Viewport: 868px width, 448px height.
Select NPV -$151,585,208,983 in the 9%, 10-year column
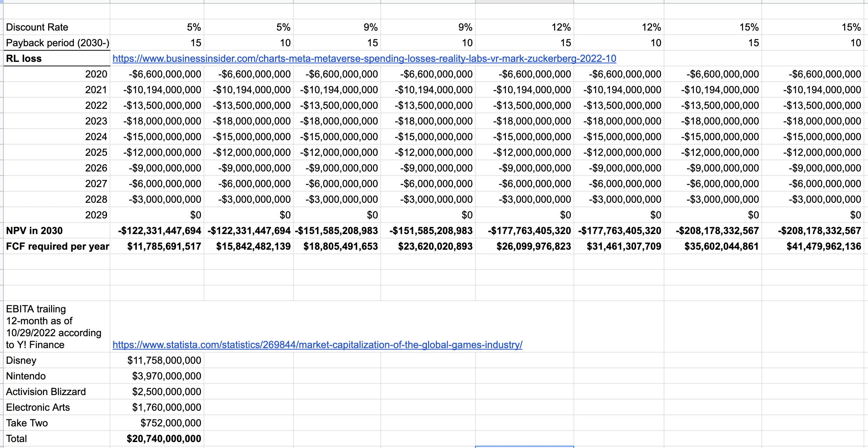tap(428, 231)
